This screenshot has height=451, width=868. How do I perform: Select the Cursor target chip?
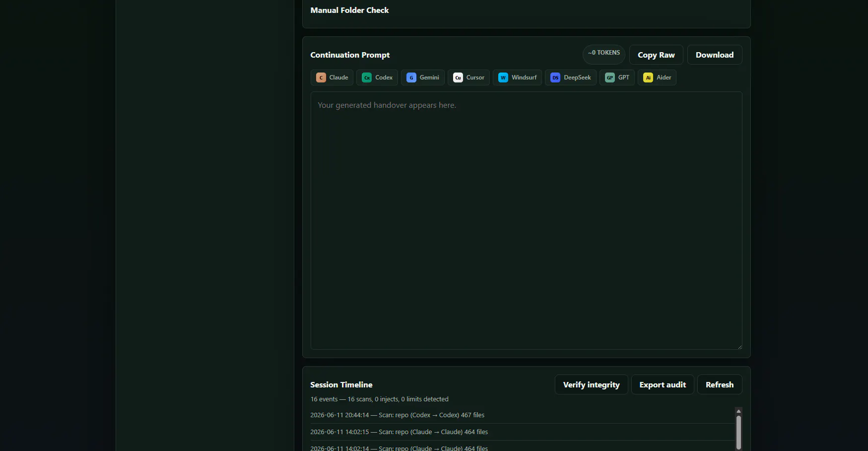click(x=468, y=77)
